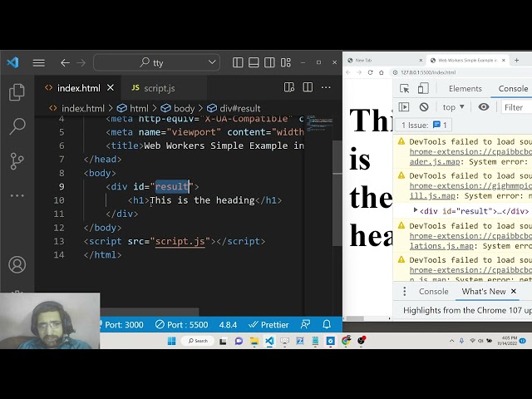Open the customize layout icon
532x399 pixels.
pos(286,62)
